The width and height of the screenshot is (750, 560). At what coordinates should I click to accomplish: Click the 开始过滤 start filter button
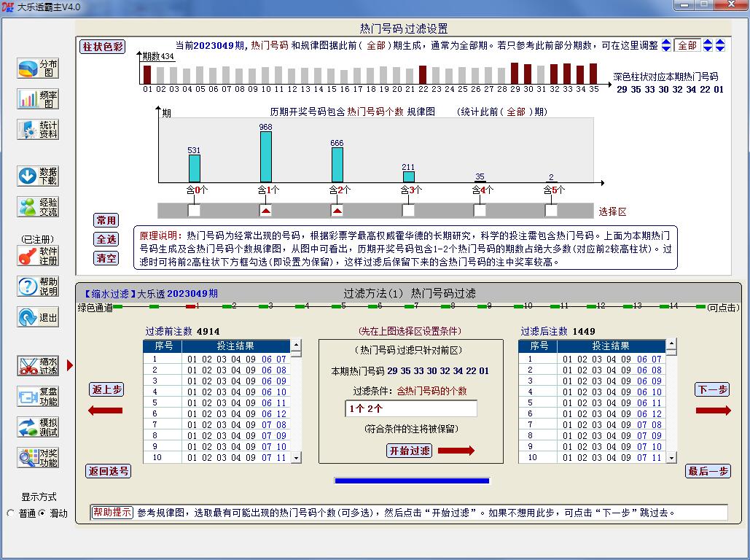(x=409, y=451)
